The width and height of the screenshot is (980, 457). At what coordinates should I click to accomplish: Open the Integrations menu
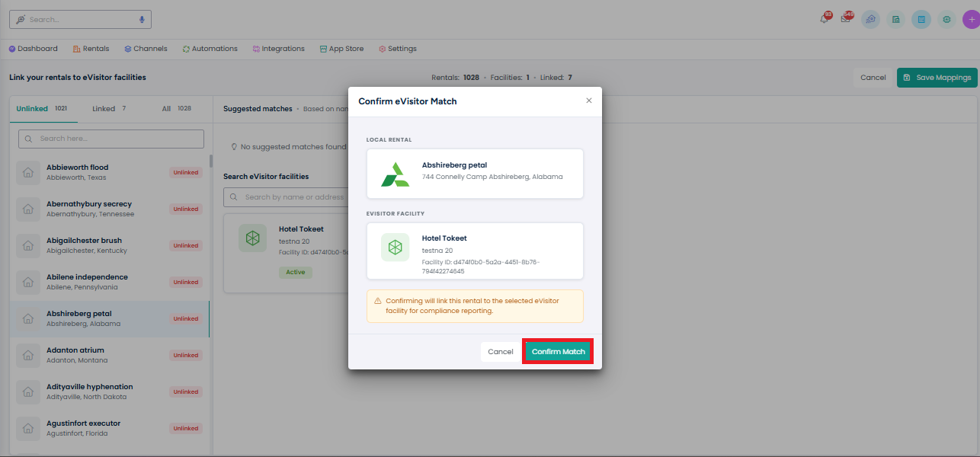pos(278,49)
